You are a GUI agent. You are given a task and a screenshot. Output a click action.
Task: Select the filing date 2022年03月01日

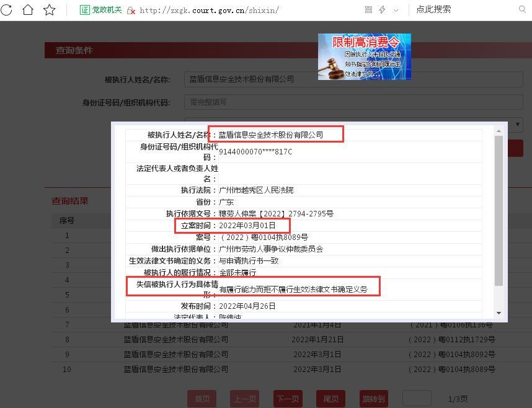247,225
